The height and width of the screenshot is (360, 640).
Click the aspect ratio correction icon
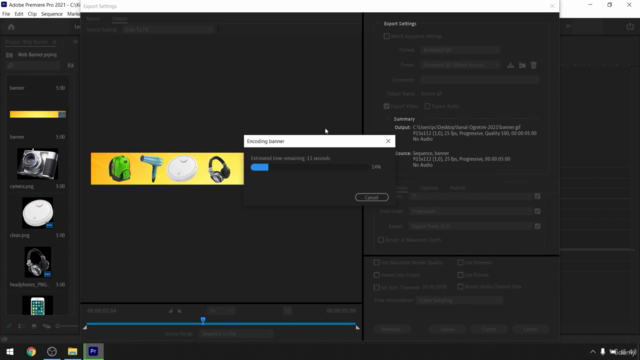288,311
